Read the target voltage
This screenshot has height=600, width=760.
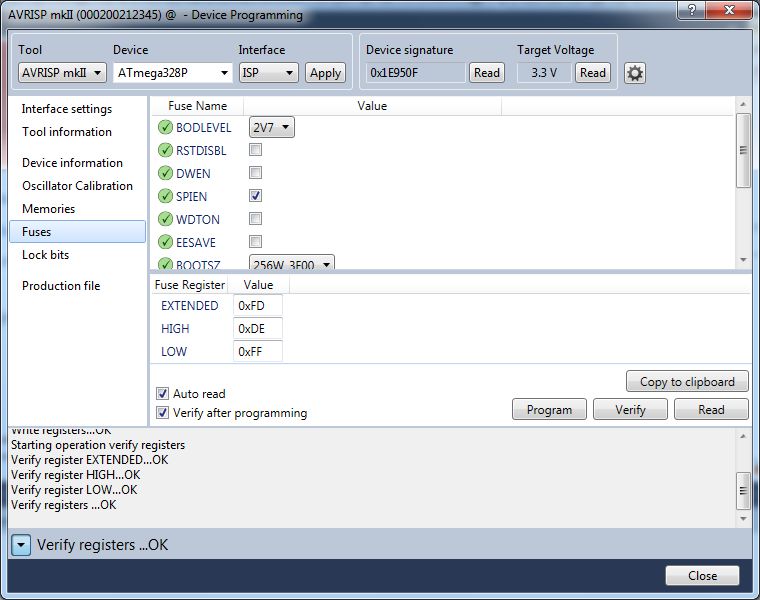pyautogui.click(x=593, y=73)
